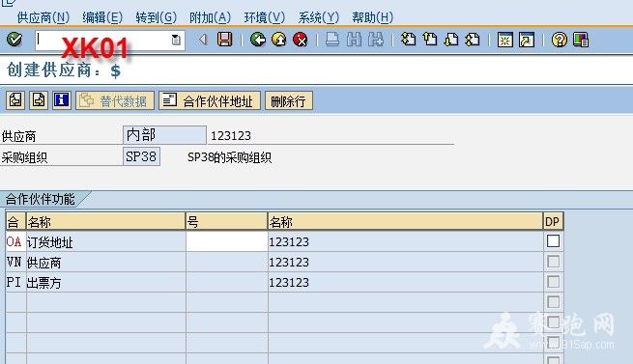The image size is (633, 364).
Task: Click the Find Next binoculars icon
Action: click(x=376, y=40)
